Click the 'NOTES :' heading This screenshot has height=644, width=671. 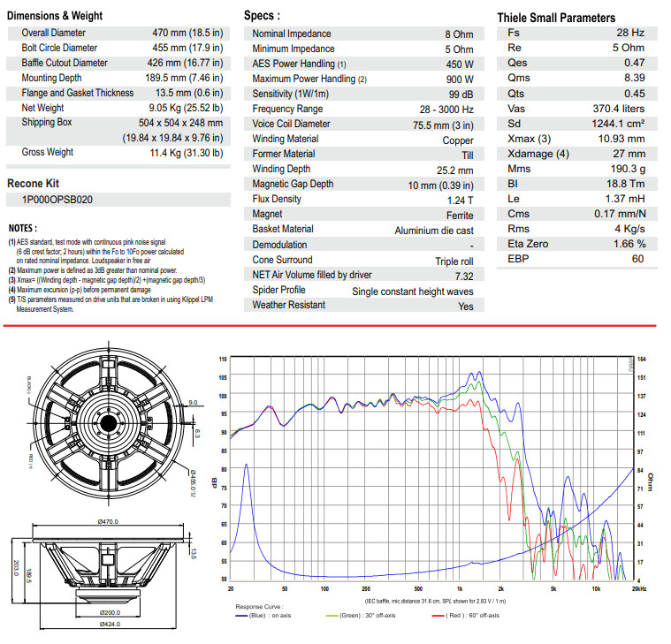coord(23,228)
